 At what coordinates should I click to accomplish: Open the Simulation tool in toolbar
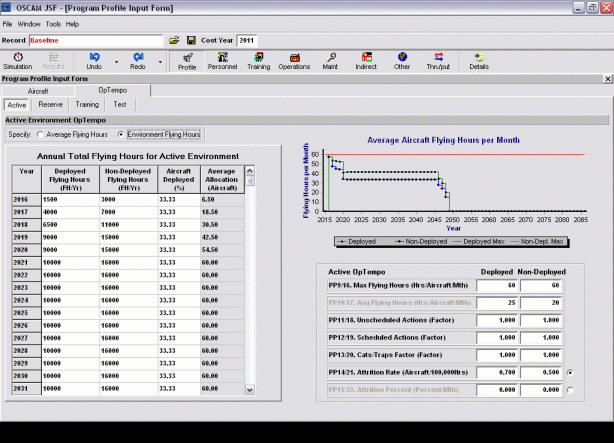point(18,61)
